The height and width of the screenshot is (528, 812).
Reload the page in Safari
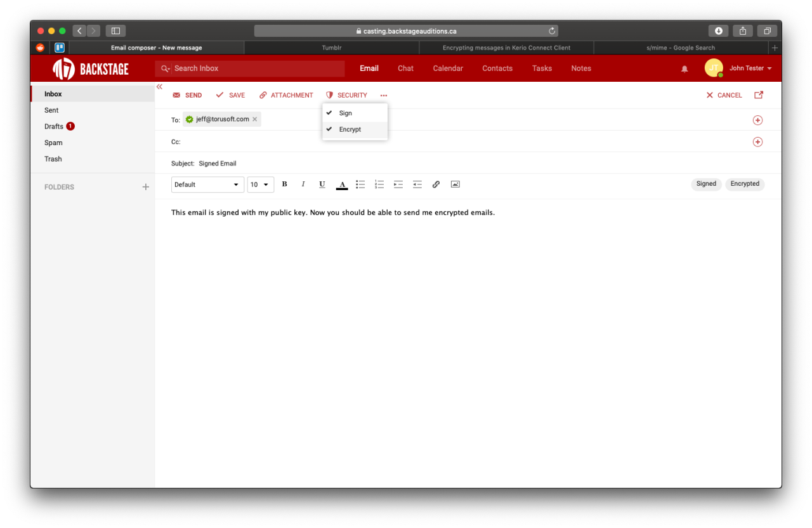pos(552,31)
